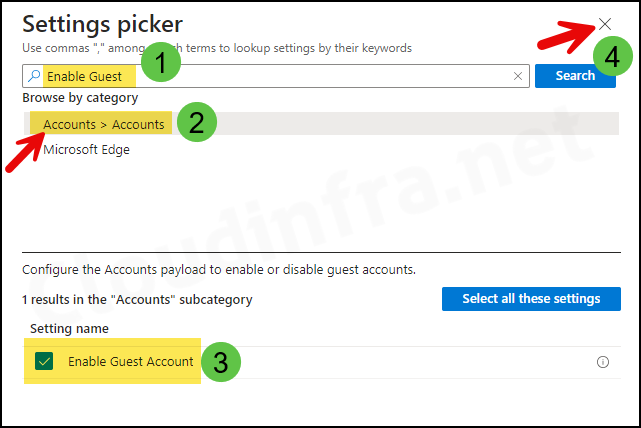The height and width of the screenshot is (428, 641).
Task: Uncheck the Enable Guest Account checkbox
Action: pyautogui.click(x=44, y=361)
